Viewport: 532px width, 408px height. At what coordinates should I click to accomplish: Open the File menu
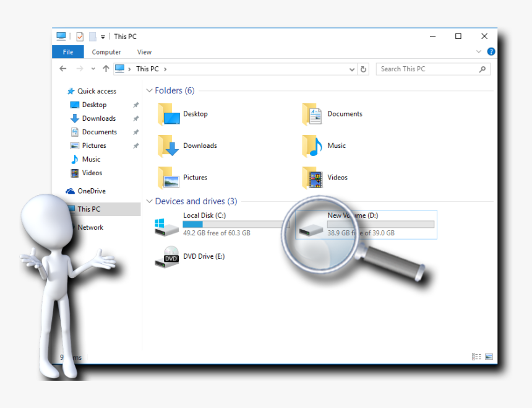(x=67, y=52)
